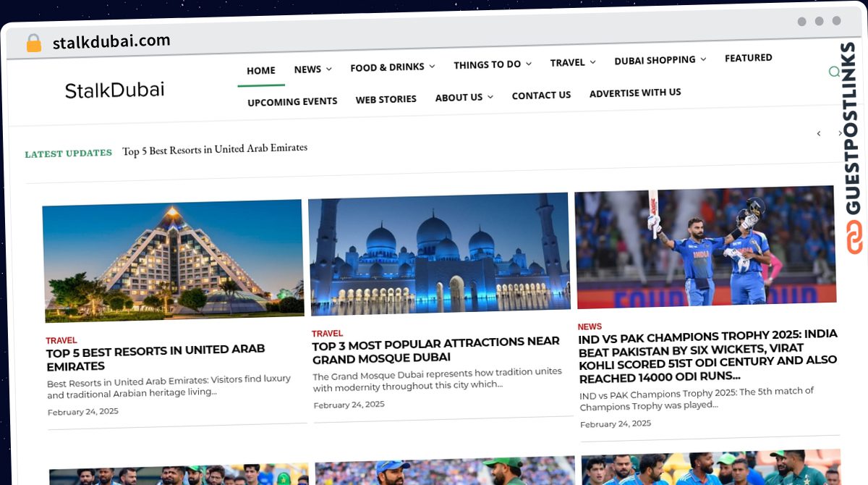
Task: Open bottom-middle cricket captains thumbnail
Action: click(445, 471)
